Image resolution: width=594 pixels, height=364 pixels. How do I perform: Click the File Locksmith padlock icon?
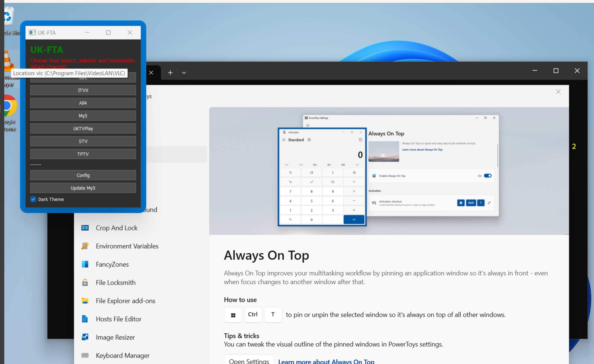[85, 283]
